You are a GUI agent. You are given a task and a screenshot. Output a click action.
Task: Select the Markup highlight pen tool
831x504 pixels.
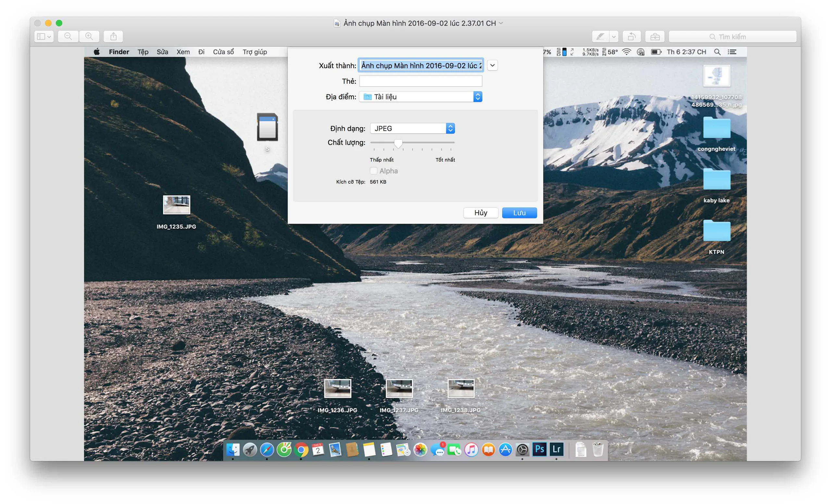click(600, 36)
